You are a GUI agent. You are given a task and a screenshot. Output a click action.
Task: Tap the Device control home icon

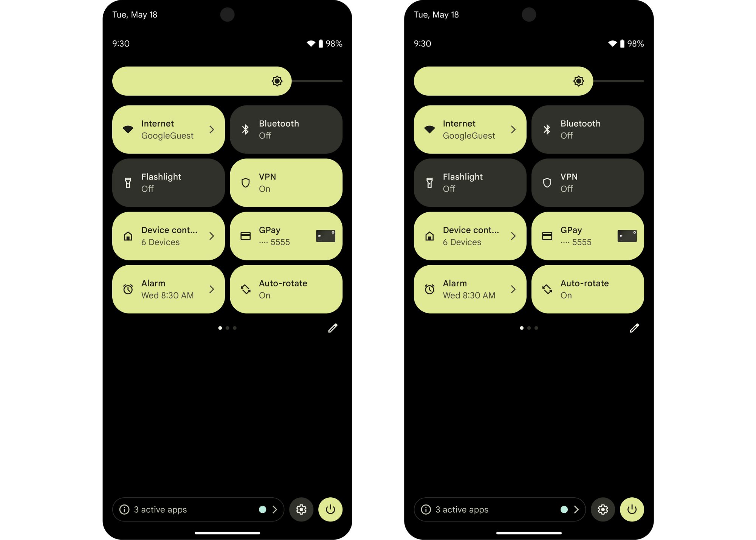pos(128,235)
